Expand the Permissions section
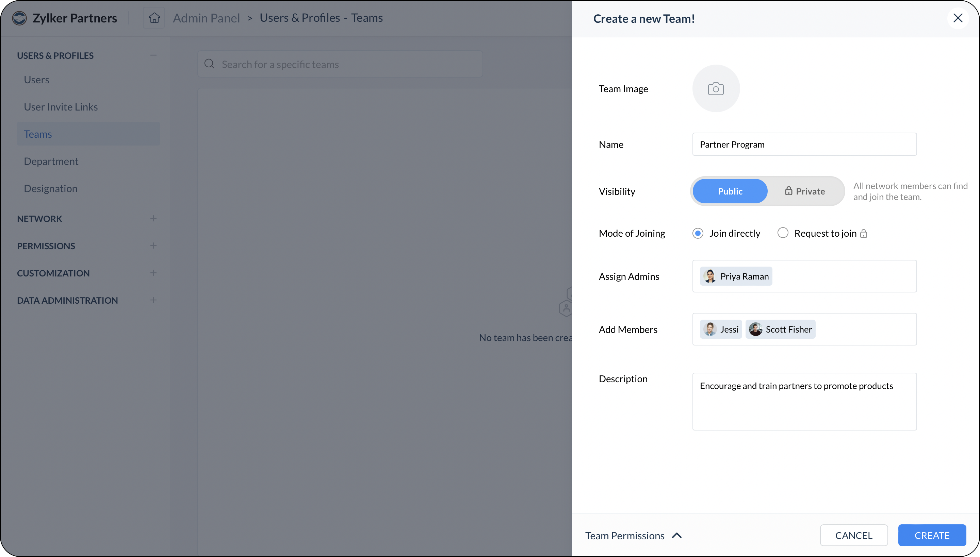 point(153,246)
